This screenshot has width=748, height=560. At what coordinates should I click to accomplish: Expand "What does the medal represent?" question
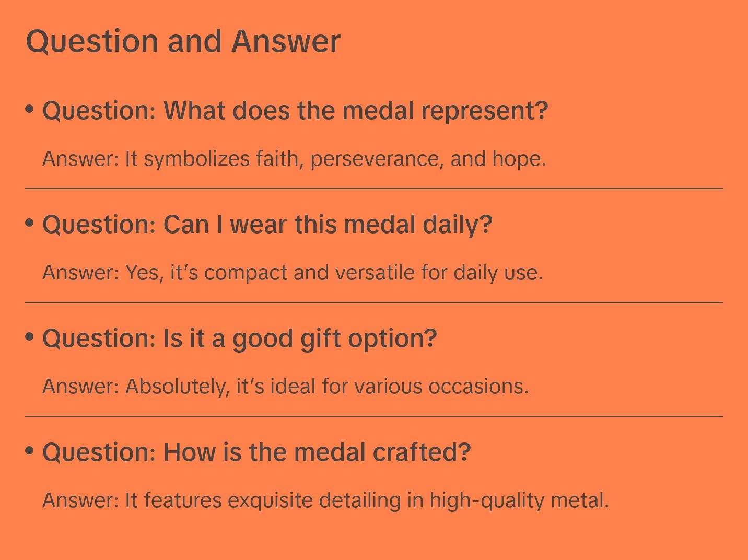click(295, 111)
